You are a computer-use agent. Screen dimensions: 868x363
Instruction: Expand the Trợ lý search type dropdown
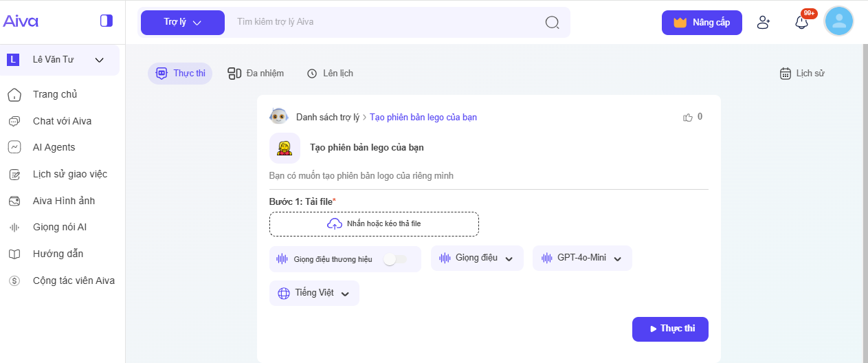pyautogui.click(x=182, y=22)
